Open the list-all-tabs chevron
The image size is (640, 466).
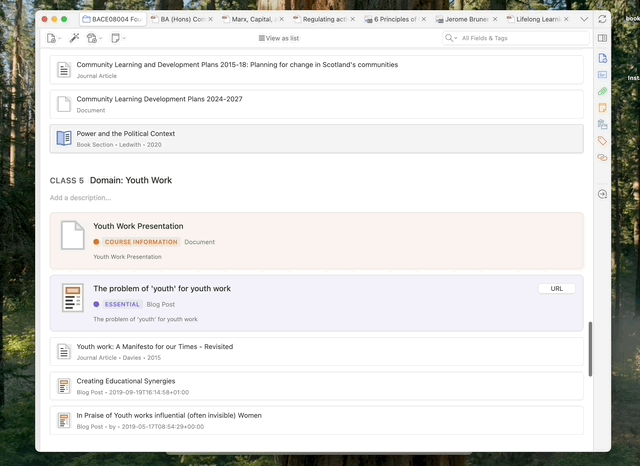[x=584, y=19]
